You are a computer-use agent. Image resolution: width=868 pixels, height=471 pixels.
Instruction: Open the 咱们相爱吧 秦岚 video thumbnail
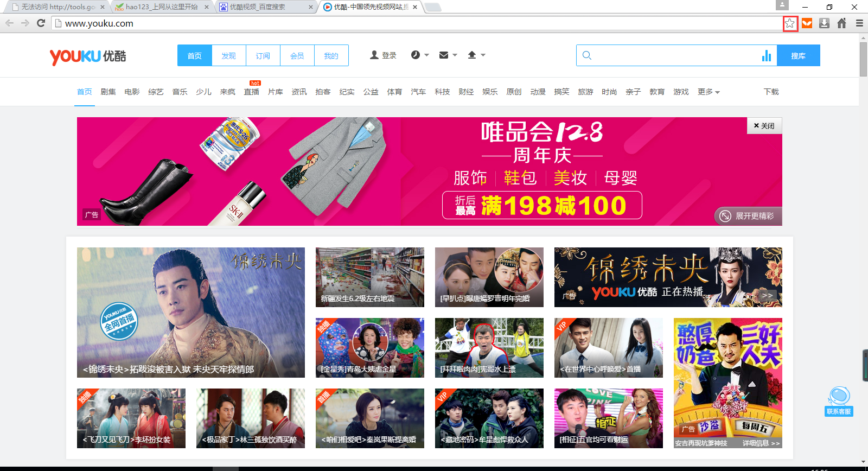tap(370, 418)
